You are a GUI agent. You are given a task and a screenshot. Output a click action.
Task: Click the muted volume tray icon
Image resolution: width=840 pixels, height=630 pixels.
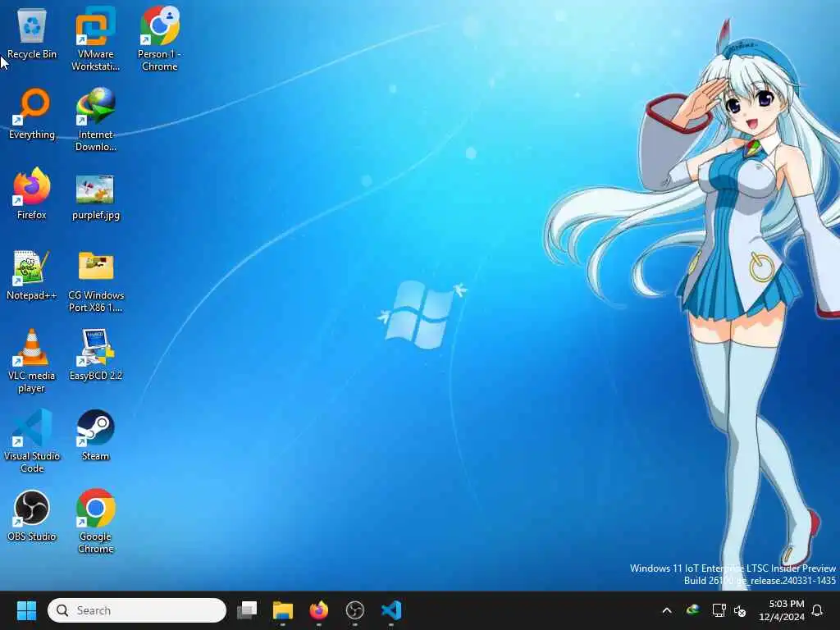(x=741, y=610)
